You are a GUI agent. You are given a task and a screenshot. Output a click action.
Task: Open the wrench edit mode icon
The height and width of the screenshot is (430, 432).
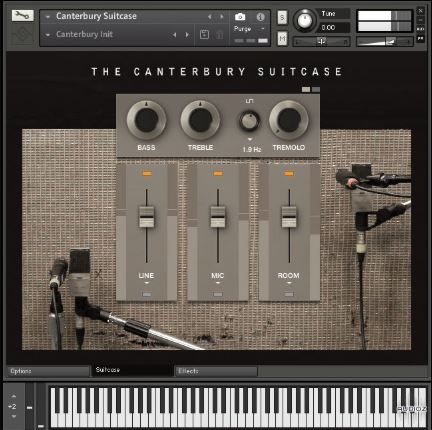pos(22,15)
